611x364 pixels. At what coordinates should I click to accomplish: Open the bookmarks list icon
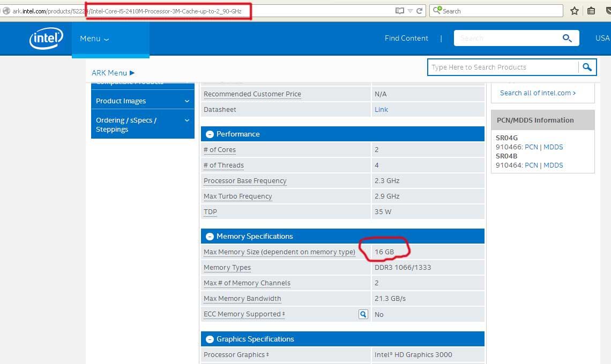coord(591,11)
